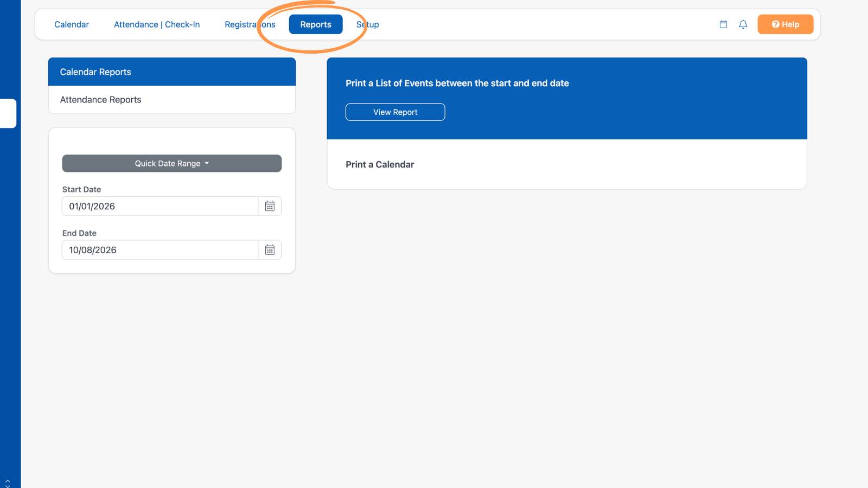Select Print a List of Events heading

pyautogui.click(x=457, y=83)
